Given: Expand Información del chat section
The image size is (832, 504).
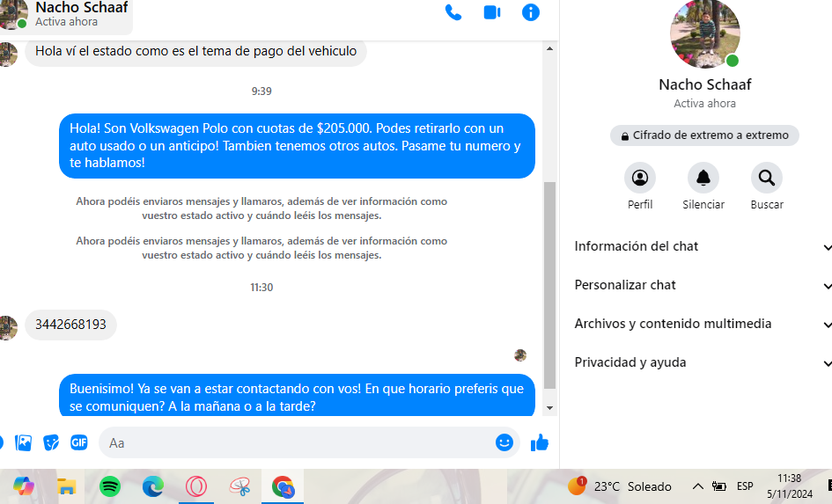Looking at the screenshot, I should 703,246.
